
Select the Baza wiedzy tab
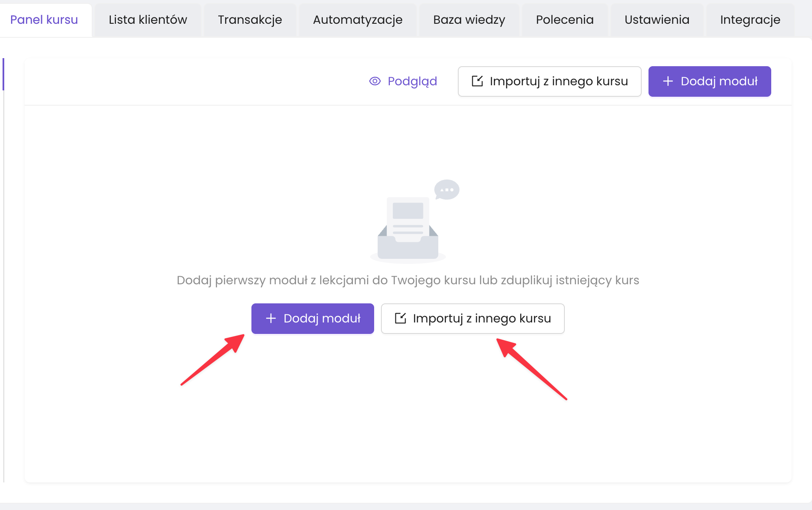(x=469, y=20)
